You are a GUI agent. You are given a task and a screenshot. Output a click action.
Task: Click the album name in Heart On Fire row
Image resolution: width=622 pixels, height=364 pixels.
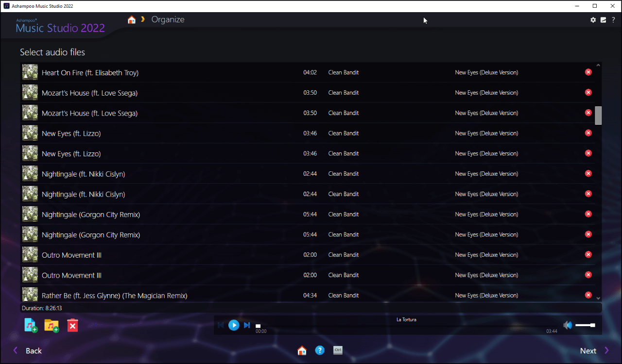pyautogui.click(x=486, y=72)
